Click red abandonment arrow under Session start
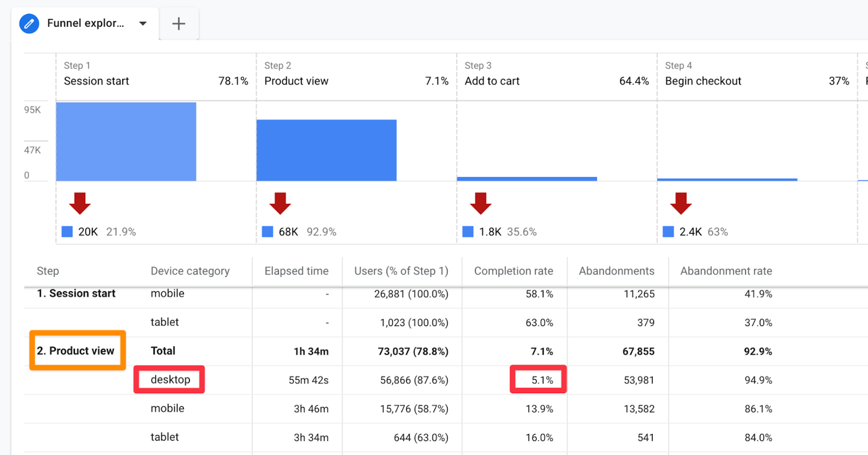This screenshot has height=455, width=868. (80, 203)
